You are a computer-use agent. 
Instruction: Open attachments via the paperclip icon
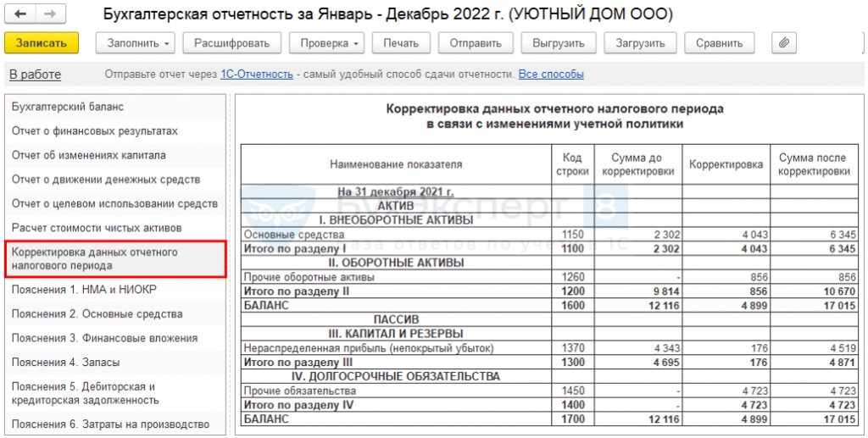pyautogui.click(x=784, y=43)
